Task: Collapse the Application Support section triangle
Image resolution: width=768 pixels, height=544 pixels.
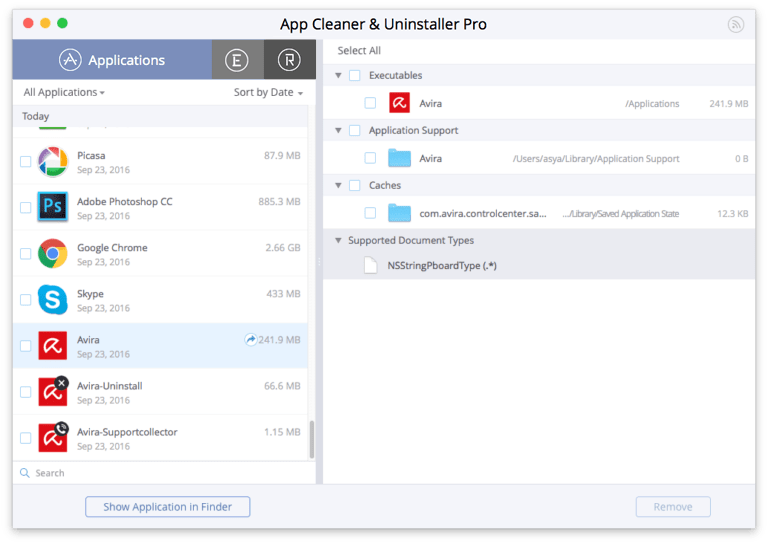Action: coord(338,130)
